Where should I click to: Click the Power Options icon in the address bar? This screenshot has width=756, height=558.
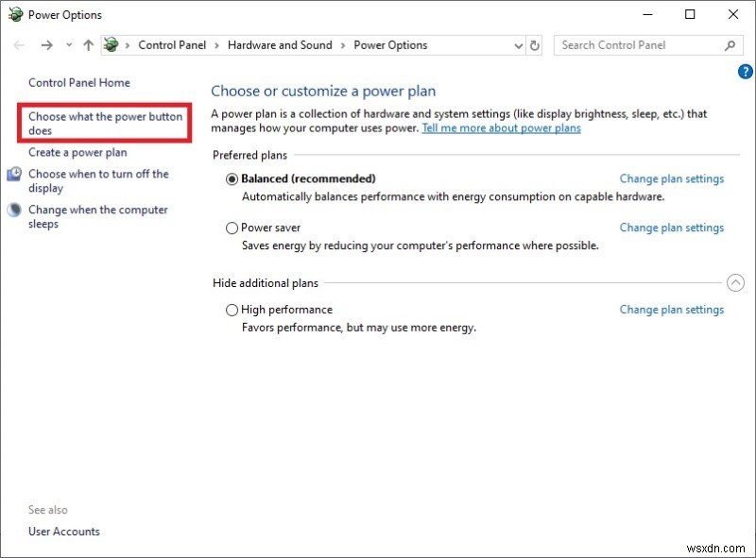[111, 44]
